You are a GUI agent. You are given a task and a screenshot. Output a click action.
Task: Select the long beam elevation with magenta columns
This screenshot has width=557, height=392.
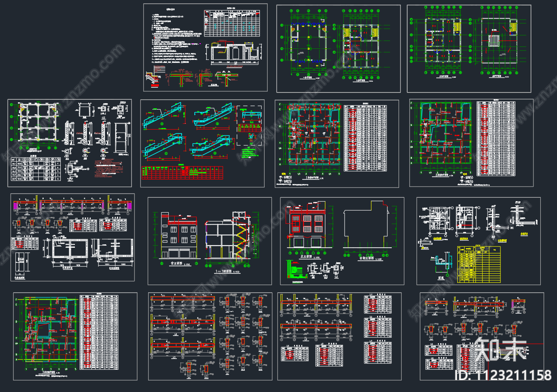[71, 206]
